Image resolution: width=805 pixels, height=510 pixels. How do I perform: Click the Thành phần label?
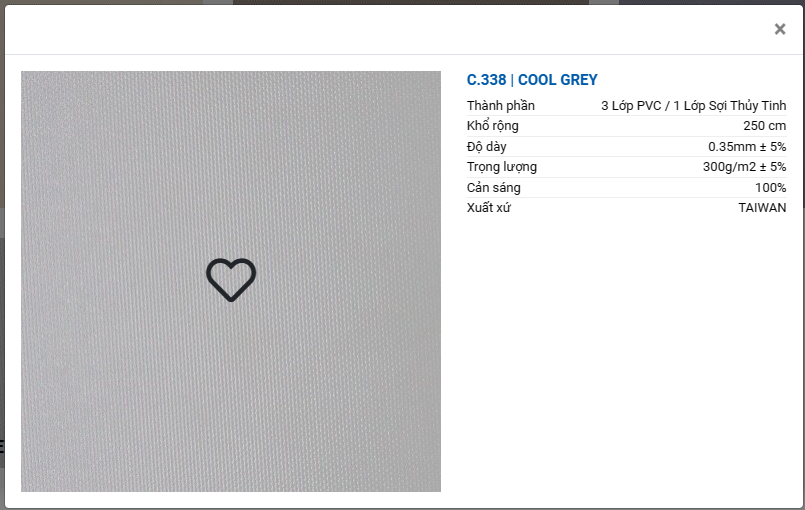[x=501, y=106]
